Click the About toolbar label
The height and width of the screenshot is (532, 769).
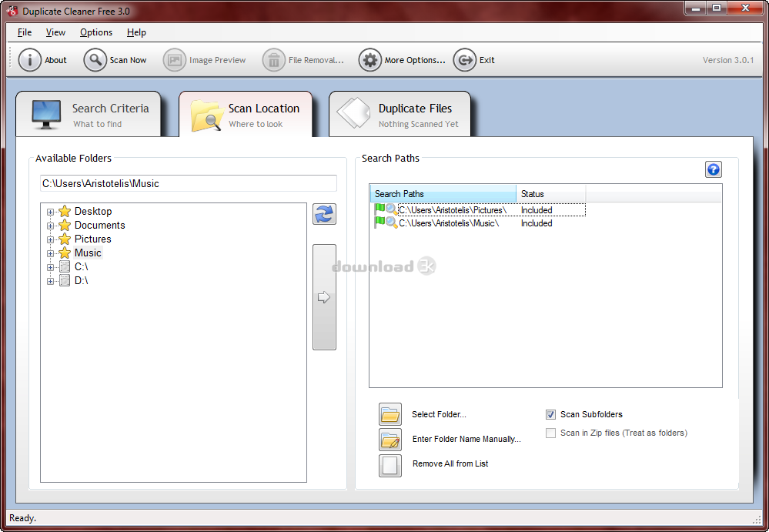pyautogui.click(x=55, y=60)
